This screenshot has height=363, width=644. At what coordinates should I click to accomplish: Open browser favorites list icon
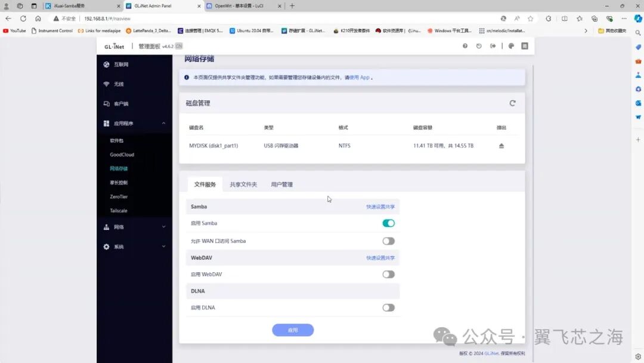tap(580, 19)
